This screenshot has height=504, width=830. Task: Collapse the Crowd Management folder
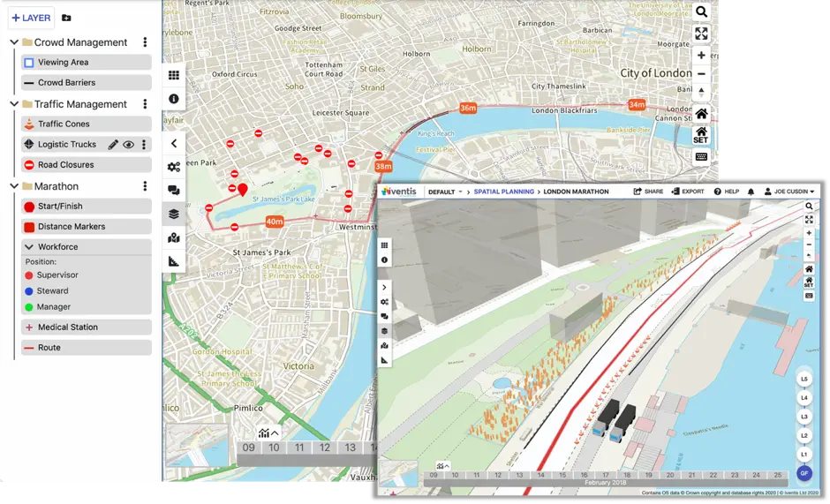click(14, 42)
